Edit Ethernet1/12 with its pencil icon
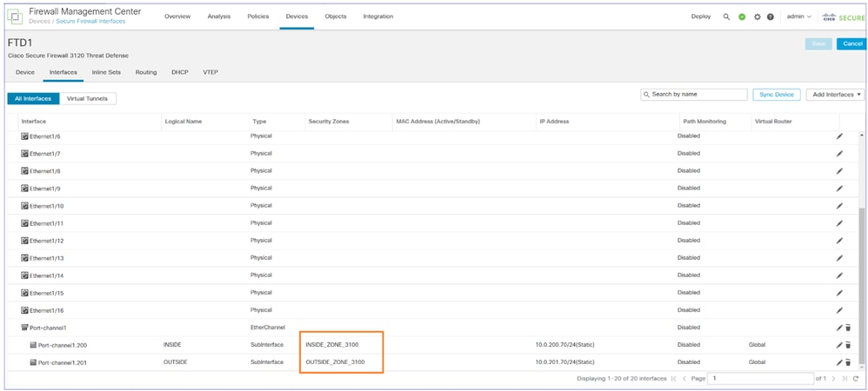The width and height of the screenshot is (868, 391). point(839,241)
